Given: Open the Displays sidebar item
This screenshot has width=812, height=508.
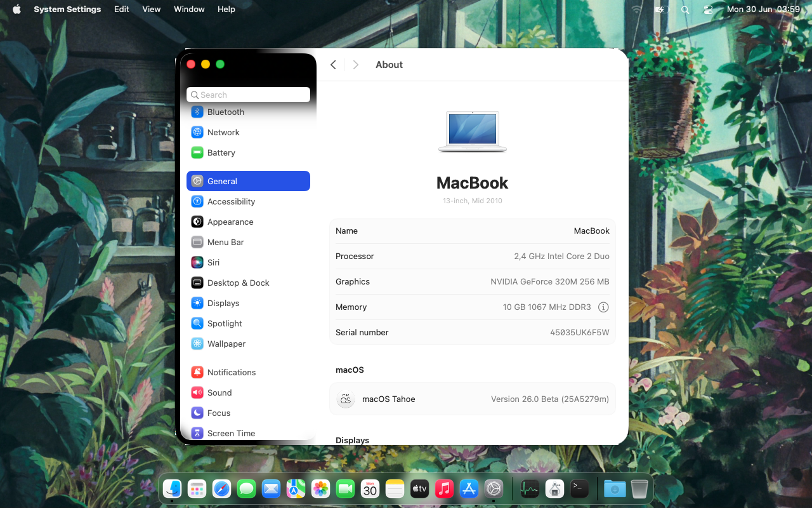Looking at the screenshot, I should click(248, 303).
